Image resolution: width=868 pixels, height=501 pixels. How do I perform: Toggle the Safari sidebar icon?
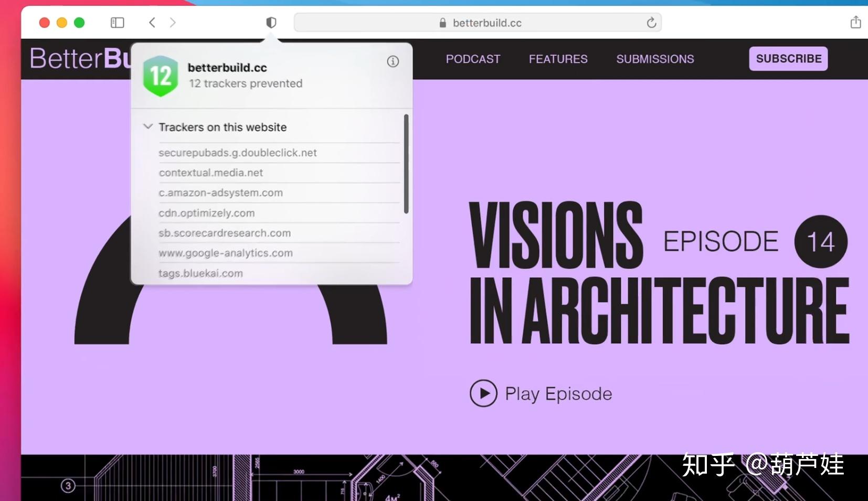117,23
